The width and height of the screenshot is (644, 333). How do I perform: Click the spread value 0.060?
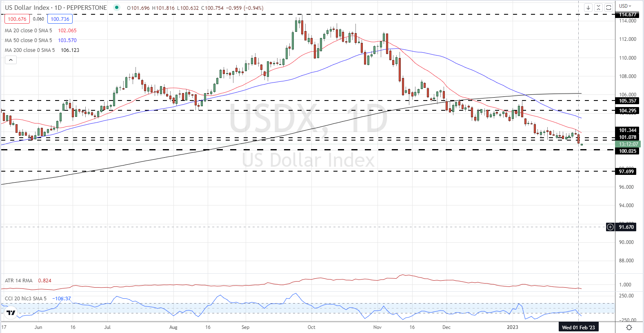click(38, 19)
